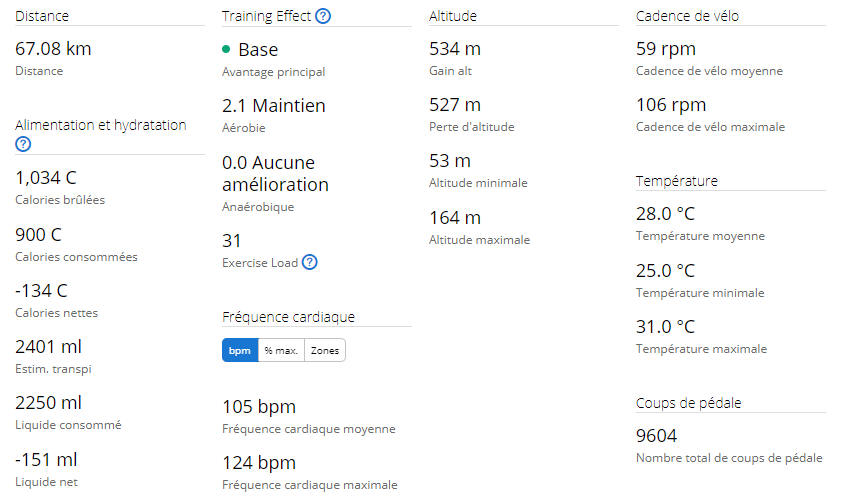The height and width of the screenshot is (497, 842).
Task: Click the 28.0 °C Température moyenne
Action: pos(665,214)
